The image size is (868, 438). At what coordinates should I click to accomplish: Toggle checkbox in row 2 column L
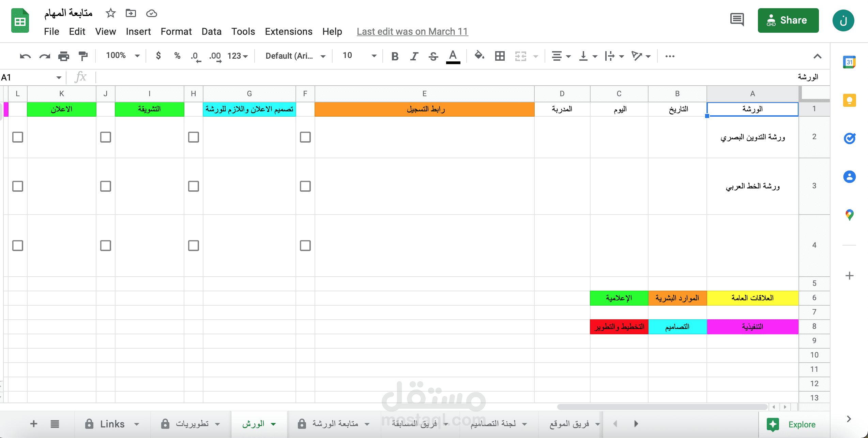coord(17,136)
